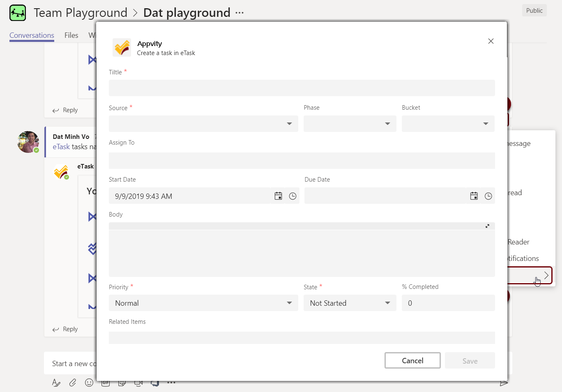Click into the Tiltle input field
The height and width of the screenshot is (392, 562).
(302, 88)
